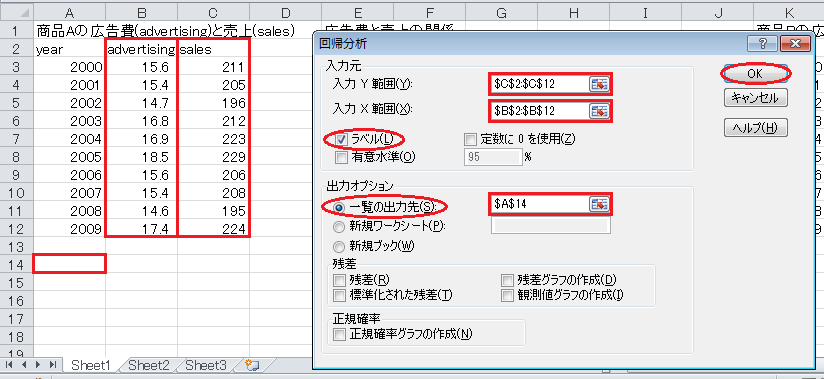Select 一覧の出力先 radio button
824x379 pixels.
tap(340, 208)
